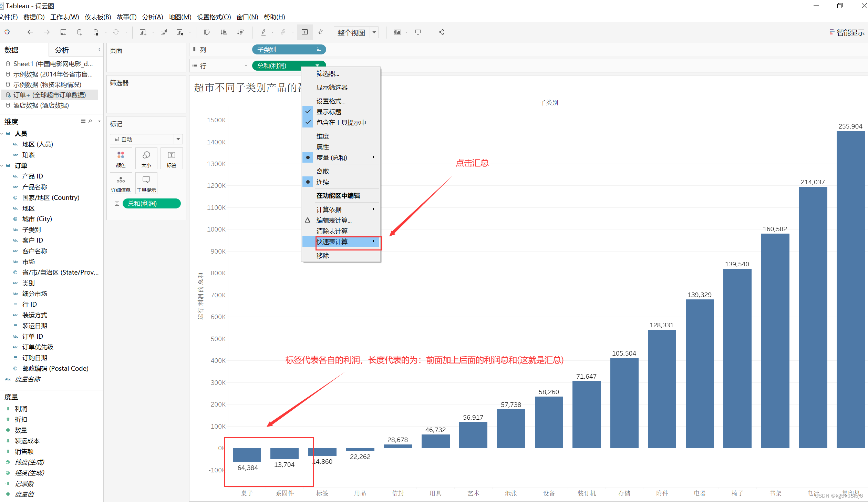The width and height of the screenshot is (868, 502).
Task: Click the group members paperclip icon
Action: pos(283,32)
